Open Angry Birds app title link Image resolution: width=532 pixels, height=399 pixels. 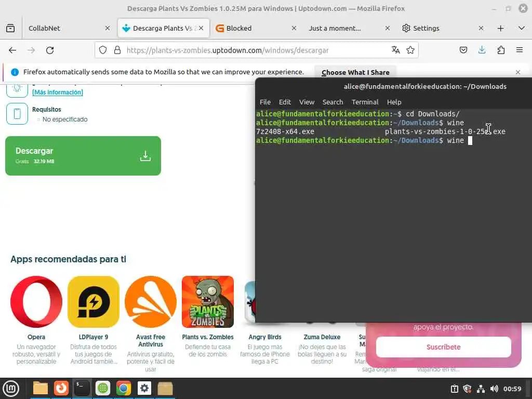coord(265,337)
